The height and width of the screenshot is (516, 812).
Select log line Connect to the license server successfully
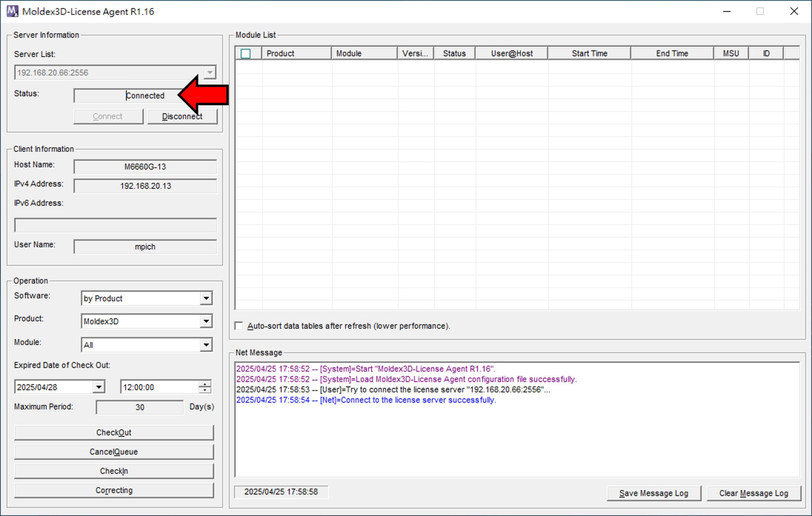point(366,400)
